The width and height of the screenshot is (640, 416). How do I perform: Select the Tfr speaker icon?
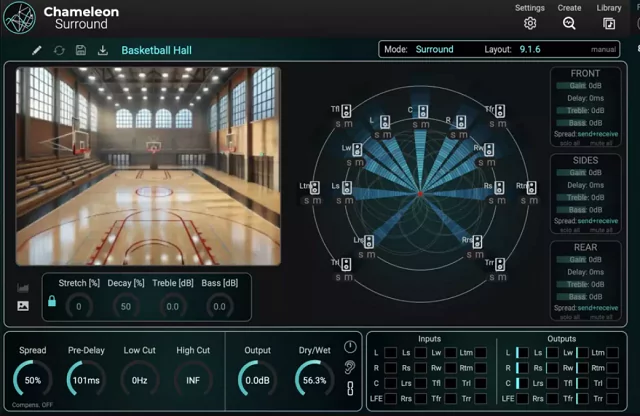[x=500, y=111]
